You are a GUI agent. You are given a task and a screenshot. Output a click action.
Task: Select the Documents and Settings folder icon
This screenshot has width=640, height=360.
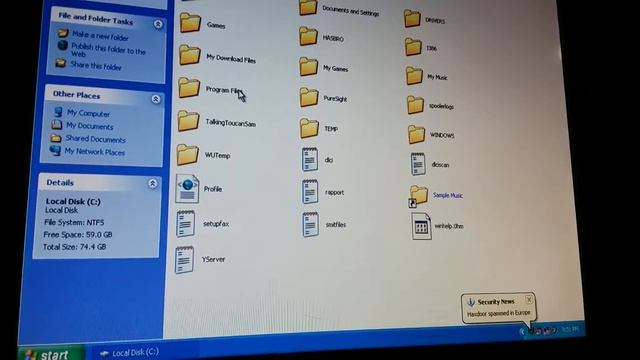(308, 7)
